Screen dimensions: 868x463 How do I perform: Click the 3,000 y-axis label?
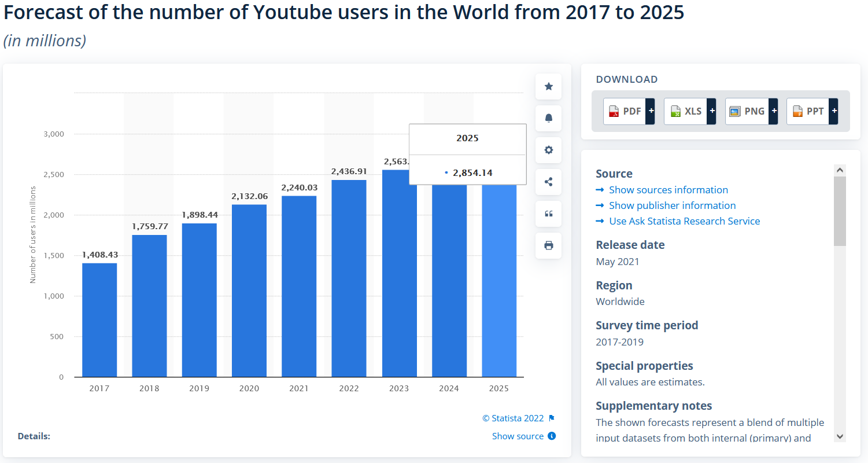(x=53, y=134)
